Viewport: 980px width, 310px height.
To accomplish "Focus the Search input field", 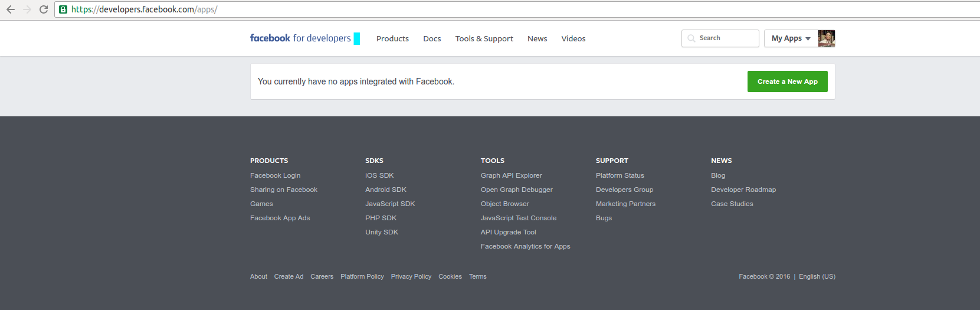I will coord(720,38).
